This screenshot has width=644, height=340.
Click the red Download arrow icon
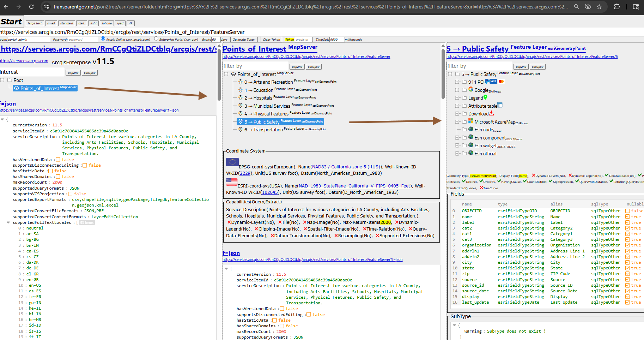pos(491,113)
